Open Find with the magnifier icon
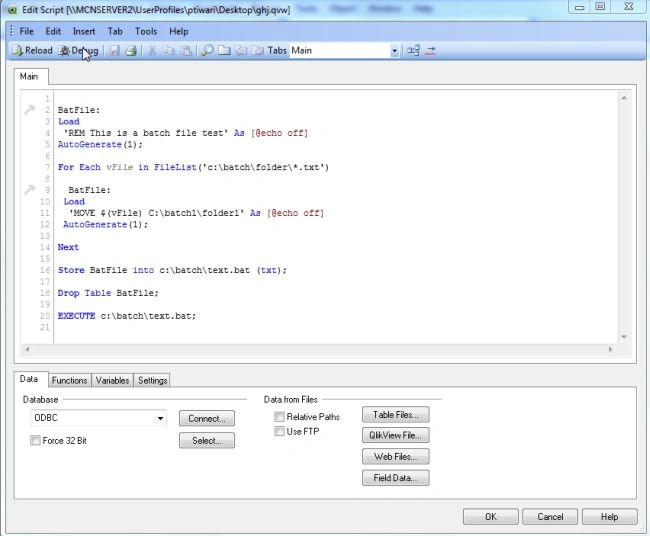Image resolution: width=650 pixels, height=536 pixels. 207,51
